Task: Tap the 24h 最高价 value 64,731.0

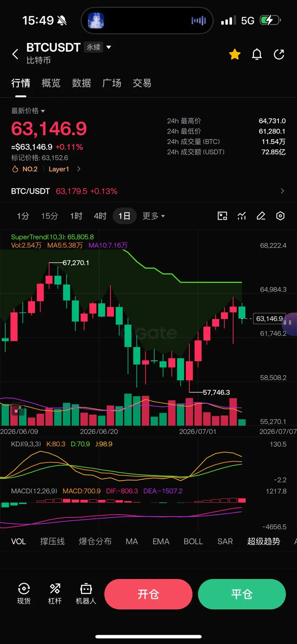Action: click(272, 121)
